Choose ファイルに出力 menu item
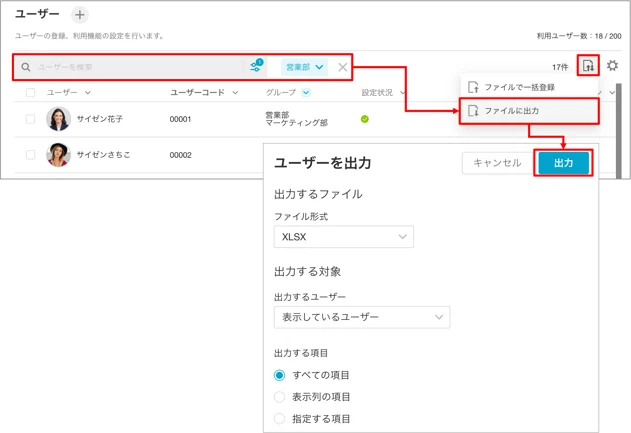The width and height of the screenshot is (631, 433). point(529,111)
